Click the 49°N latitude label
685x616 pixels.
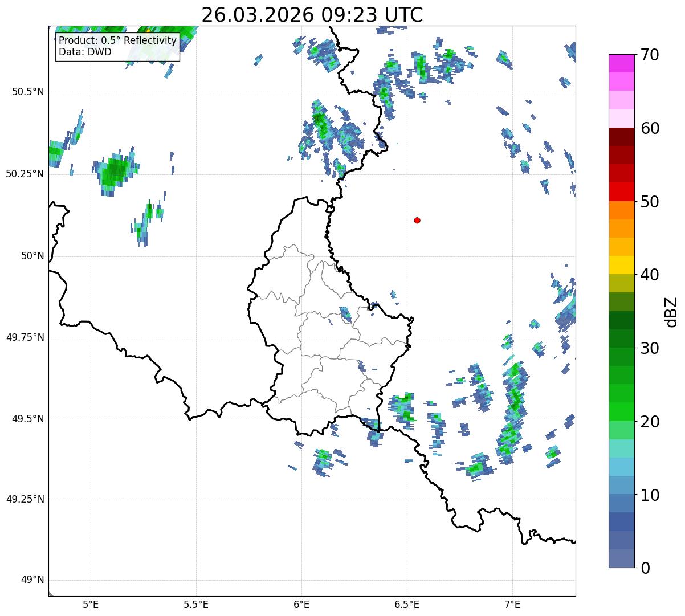click(x=32, y=580)
